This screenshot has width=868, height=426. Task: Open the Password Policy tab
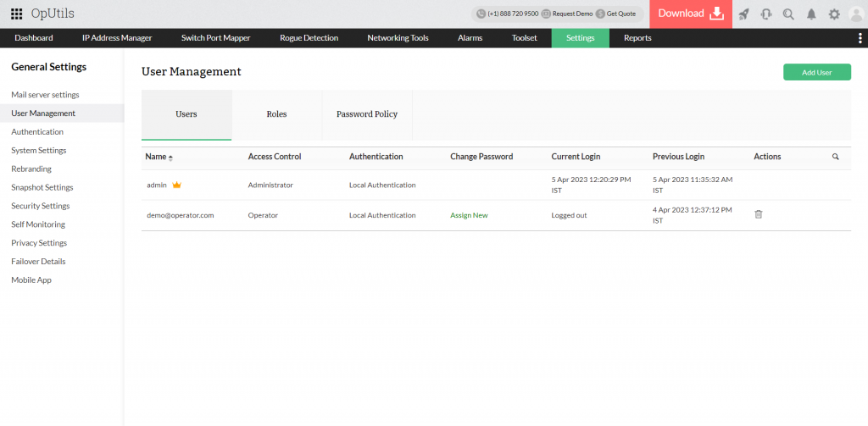pyautogui.click(x=367, y=114)
